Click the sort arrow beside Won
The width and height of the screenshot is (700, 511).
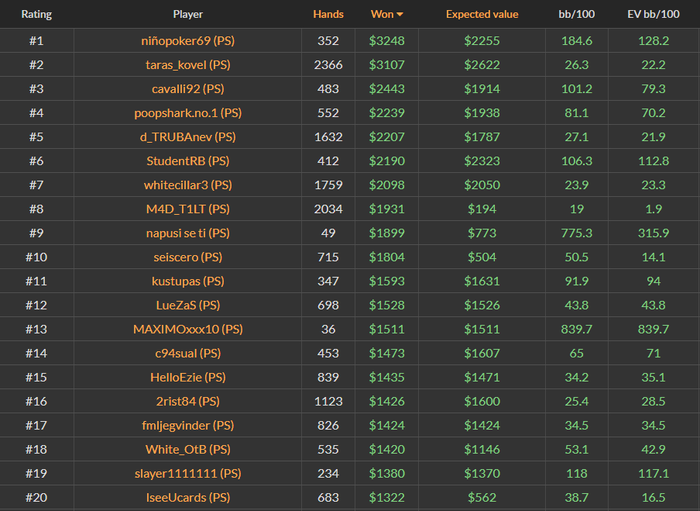pyautogui.click(x=400, y=15)
